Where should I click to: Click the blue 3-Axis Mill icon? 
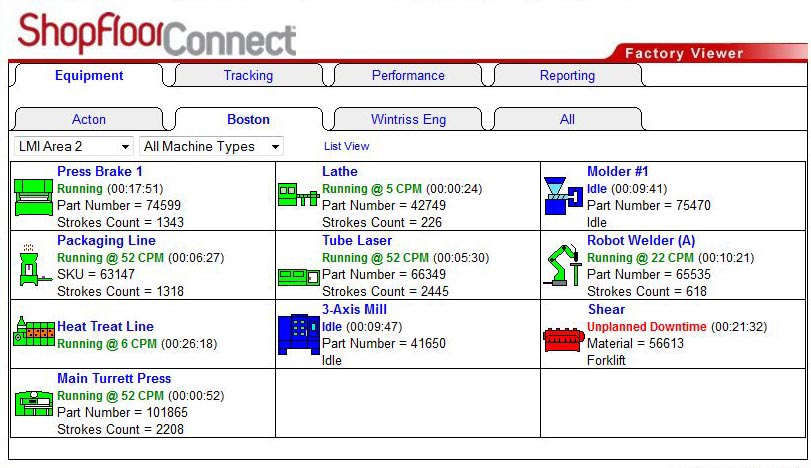coord(299,334)
